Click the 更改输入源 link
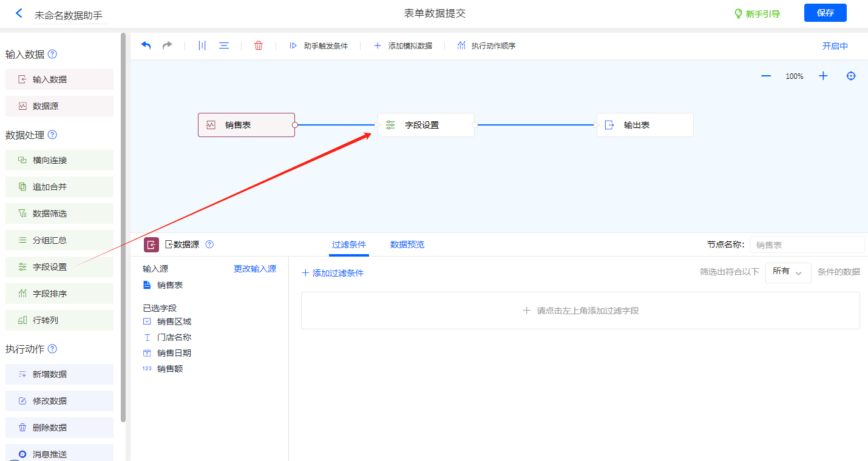868x461 pixels. click(255, 269)
